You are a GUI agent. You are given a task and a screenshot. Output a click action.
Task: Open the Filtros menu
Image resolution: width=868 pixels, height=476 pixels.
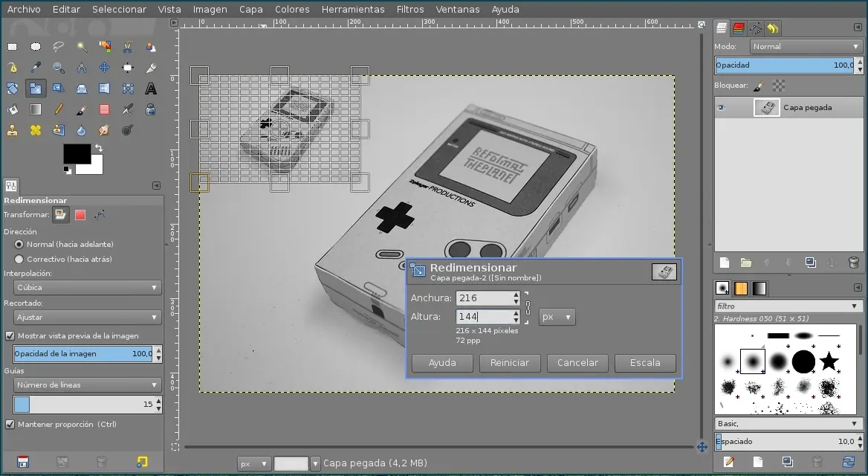[410, 9]
